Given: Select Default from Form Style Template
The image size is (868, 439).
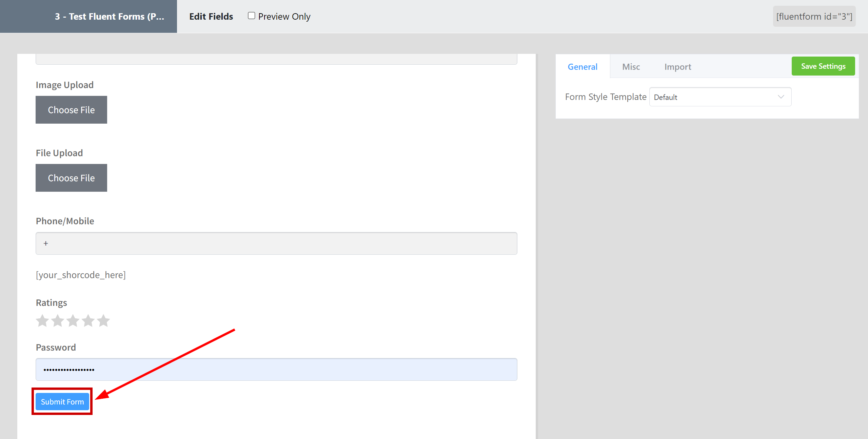Looking at the screenshot, I should (x=720, y=97).
